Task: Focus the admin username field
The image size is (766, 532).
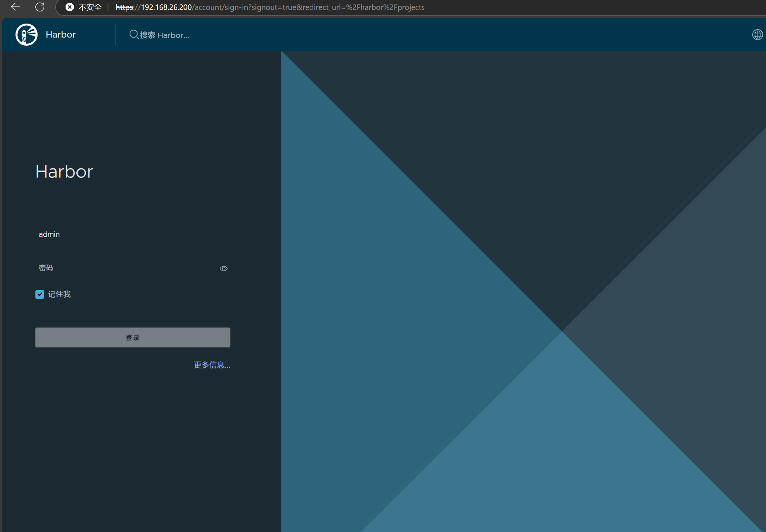Action: point(133,234)
